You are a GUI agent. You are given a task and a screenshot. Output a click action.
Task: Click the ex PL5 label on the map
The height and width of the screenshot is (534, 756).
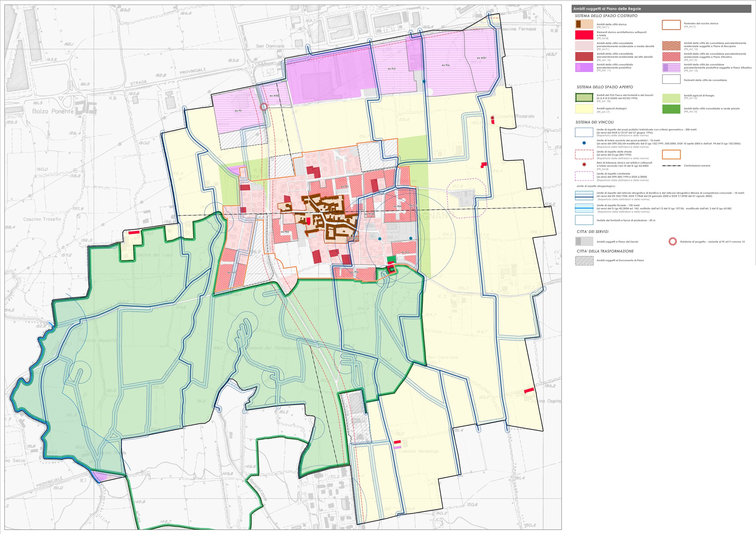(392, 69)
